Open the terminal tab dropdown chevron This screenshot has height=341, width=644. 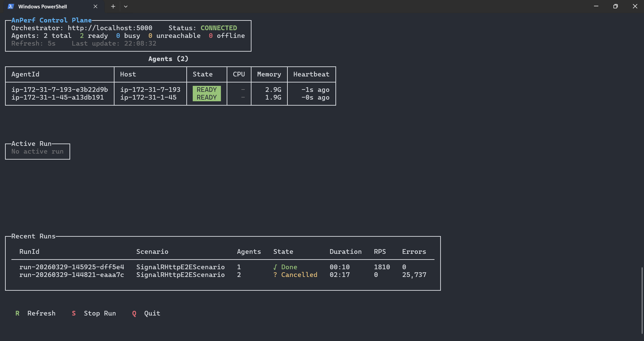point(126,6)
